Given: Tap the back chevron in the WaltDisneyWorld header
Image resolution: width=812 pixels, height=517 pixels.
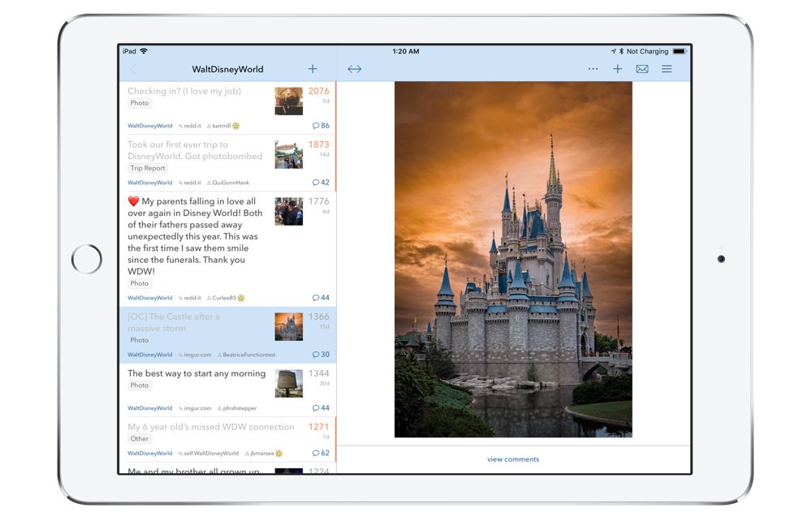Looking at the screenshot, I should [134, 69].
